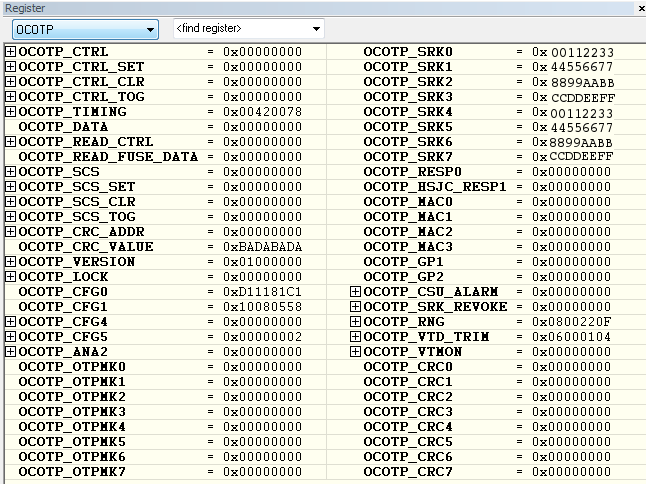The image size is (646, 484).
Task: Expand the OCOTP_VTMON register
Action: (355, 352)
